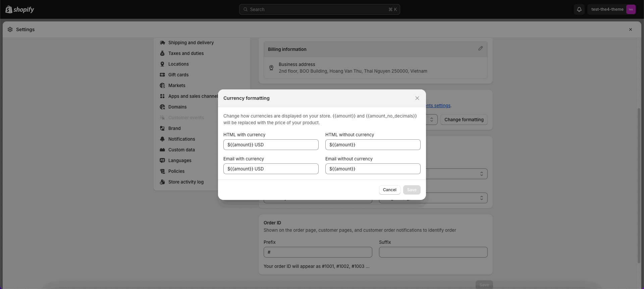Focus HTML with currency field

pyautogui.click(x=271, y=145)
